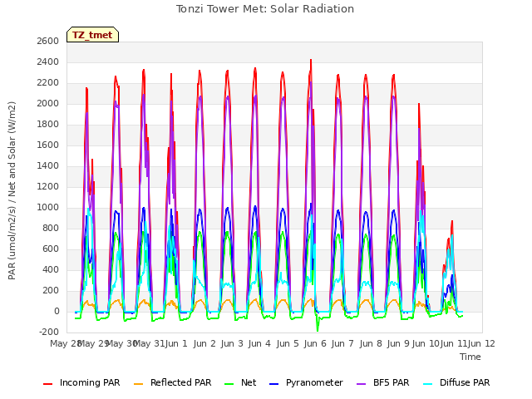The height and width of the screenshot is (399, 532).
Task: Click the Jun 3 x-axis date label
Action: (232, 343)
